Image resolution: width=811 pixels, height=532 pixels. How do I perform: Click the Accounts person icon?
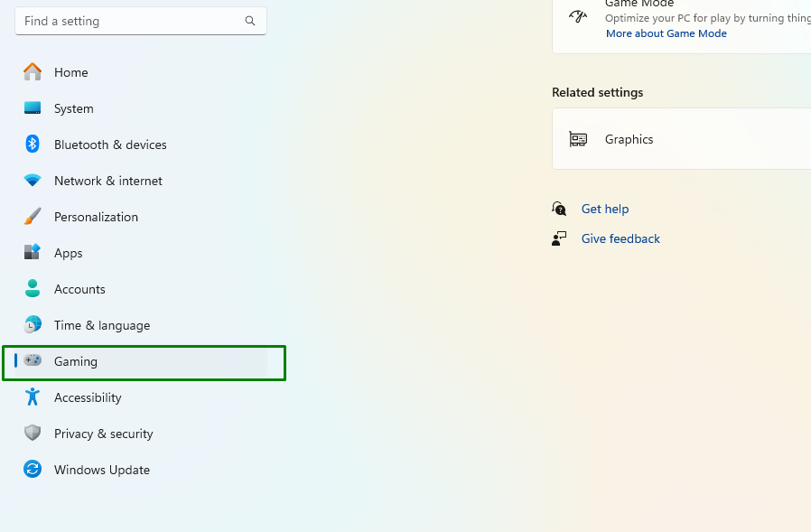pyautogui.click(x=33, y=288)
